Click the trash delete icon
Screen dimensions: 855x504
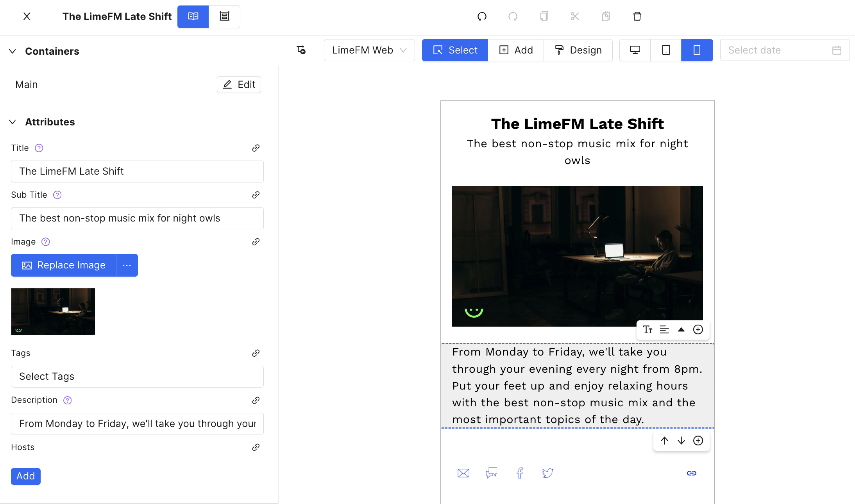(637, 16)
